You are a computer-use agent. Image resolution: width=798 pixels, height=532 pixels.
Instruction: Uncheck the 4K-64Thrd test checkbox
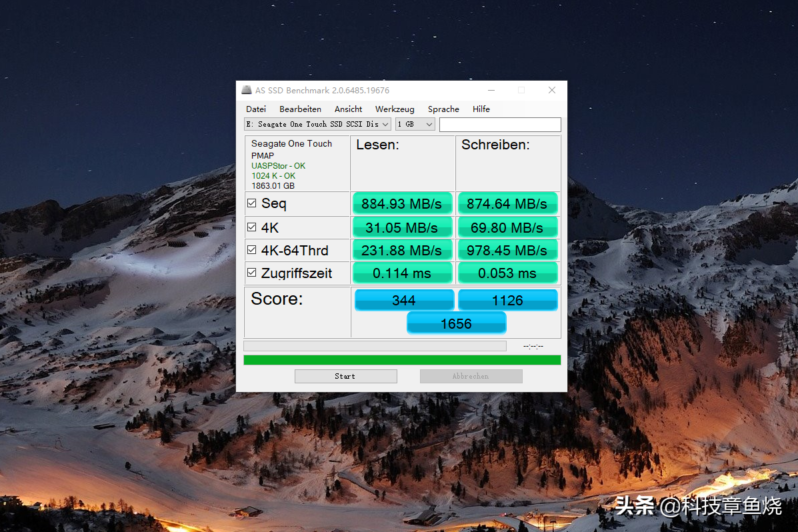tap(251, 249)
